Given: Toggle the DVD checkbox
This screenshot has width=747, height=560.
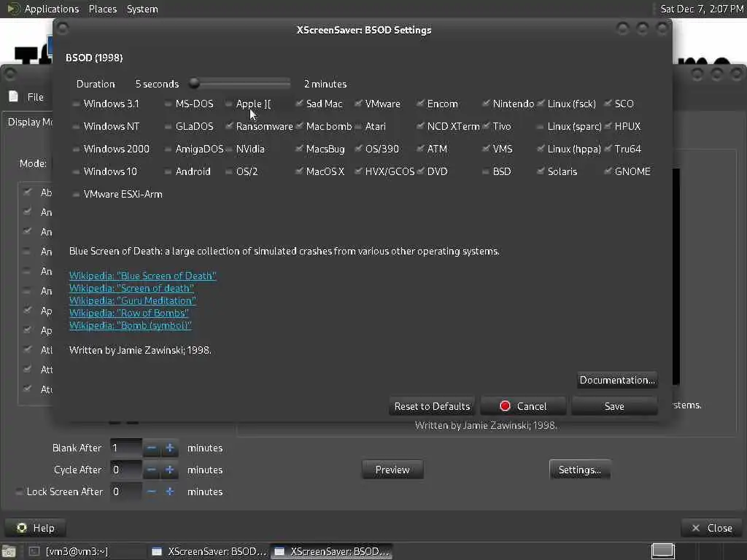Looking at the screenshot, I should 419,171.
